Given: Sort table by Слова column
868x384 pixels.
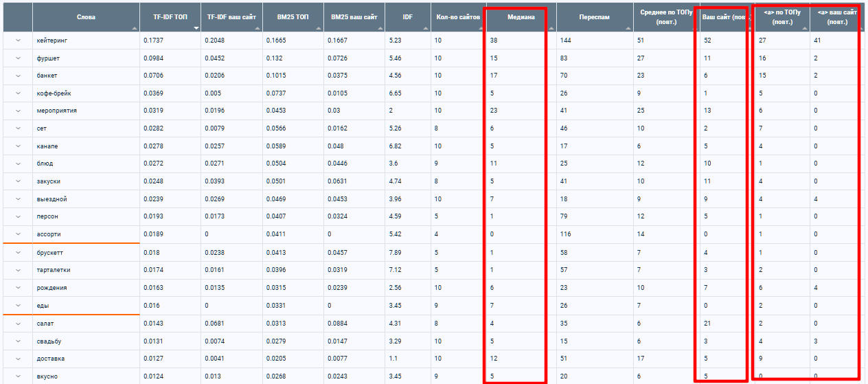Looking at the screenshot, I should 86,16.
